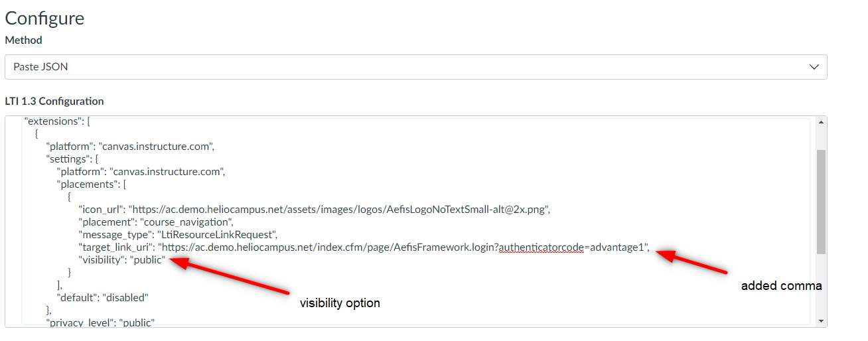
Task: Click scrollbar track below the thumb
Action: tap(822, 285)
